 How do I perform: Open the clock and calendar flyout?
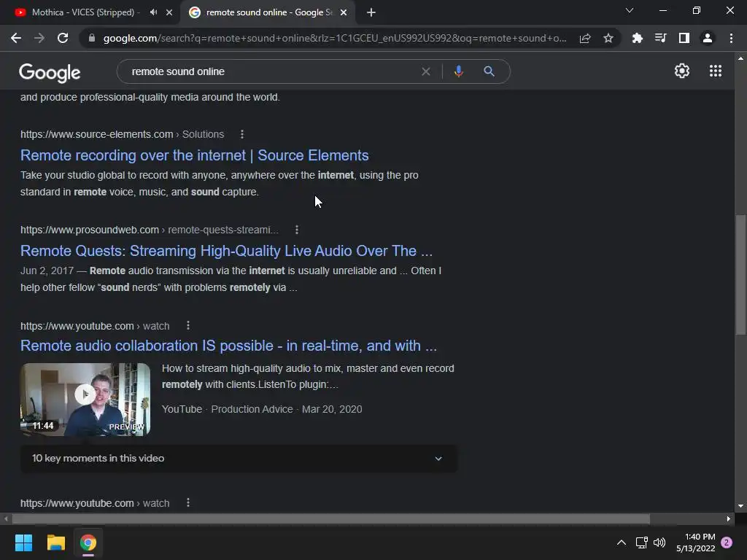695,542
